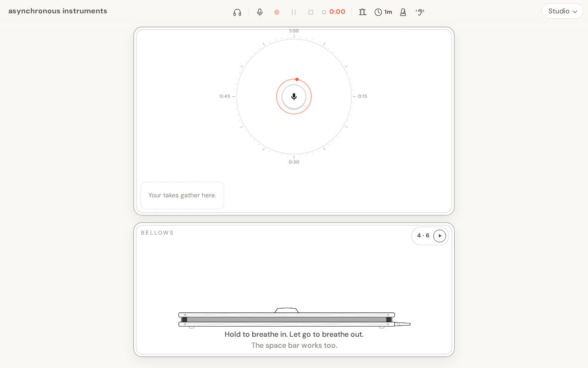Viewport: 588px width, 368px height.
Task: Click the microphone icon in the top toolbar
Action: (260, 12)
